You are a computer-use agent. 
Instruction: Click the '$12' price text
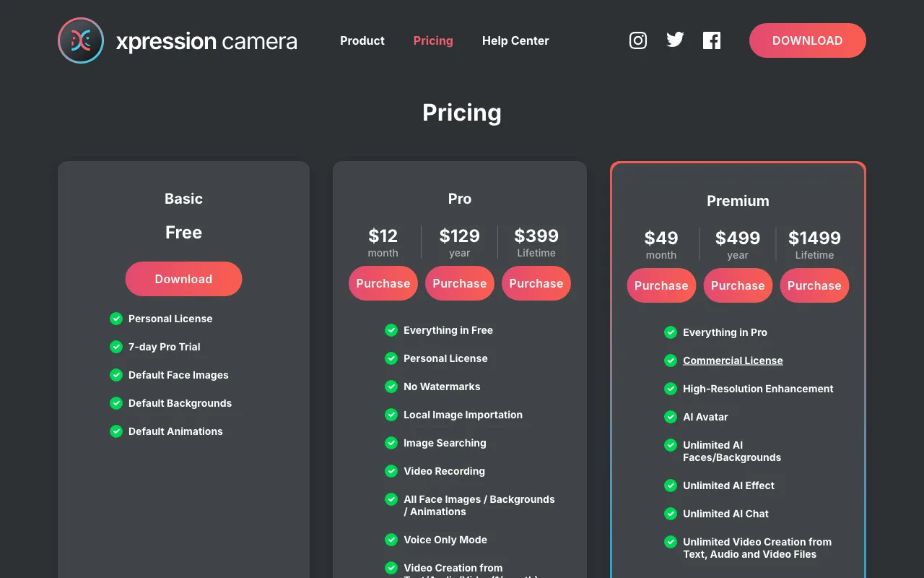coord(383,236)
